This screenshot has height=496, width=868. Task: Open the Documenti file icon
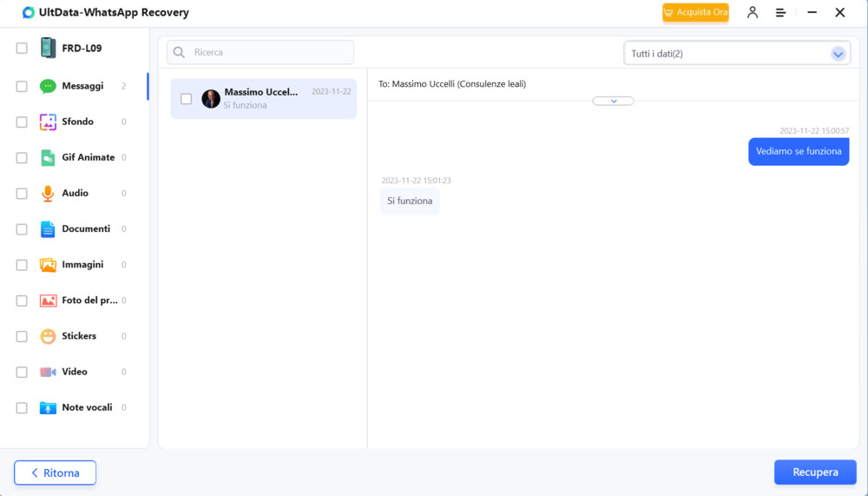click(48, 229)
